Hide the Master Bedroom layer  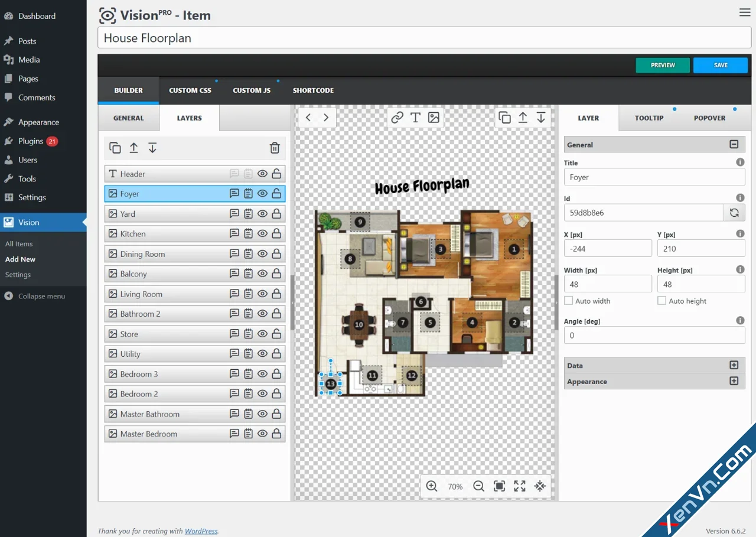click(x=262, y=434)
